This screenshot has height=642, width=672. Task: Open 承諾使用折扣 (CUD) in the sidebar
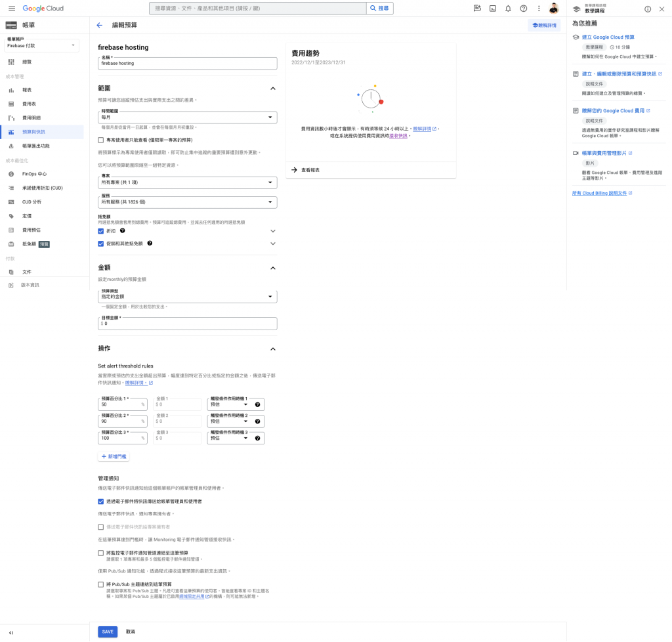[42, 188]
